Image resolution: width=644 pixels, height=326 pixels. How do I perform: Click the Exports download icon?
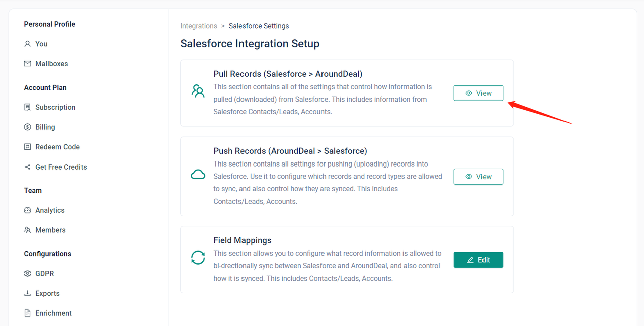pos(28,293)
